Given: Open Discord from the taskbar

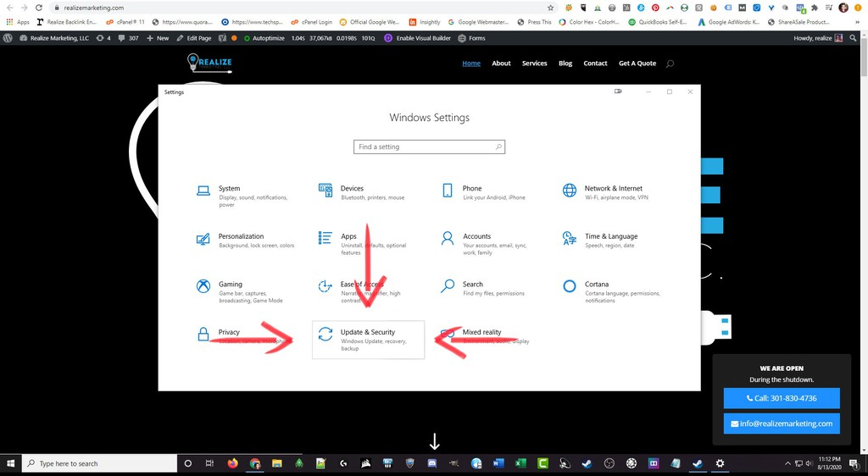Looking at the screenshot, I should (431, 463).
